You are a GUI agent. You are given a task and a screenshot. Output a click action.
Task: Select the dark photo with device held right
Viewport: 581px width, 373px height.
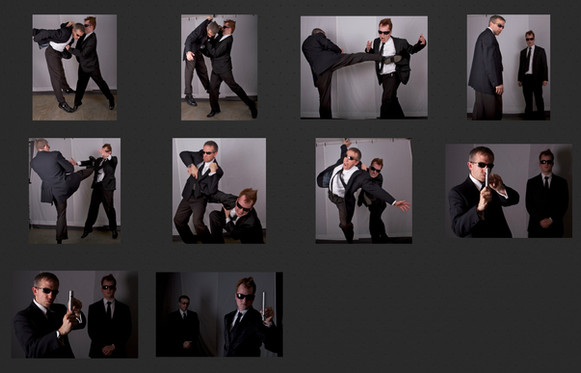(219, 314)
